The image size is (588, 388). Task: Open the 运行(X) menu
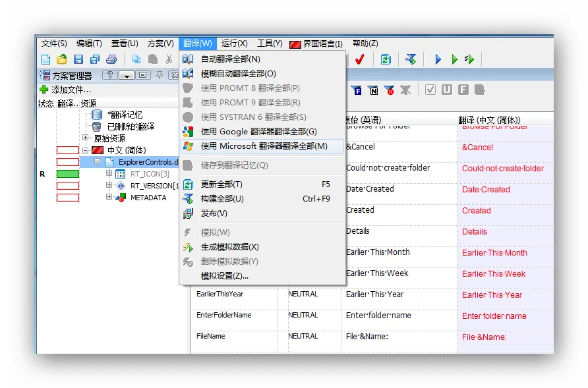234,43
